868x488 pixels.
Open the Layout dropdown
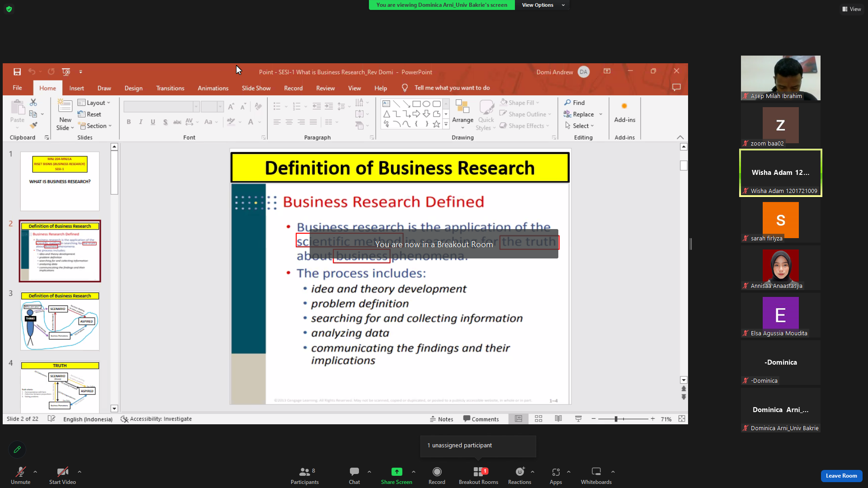[94, 103]
